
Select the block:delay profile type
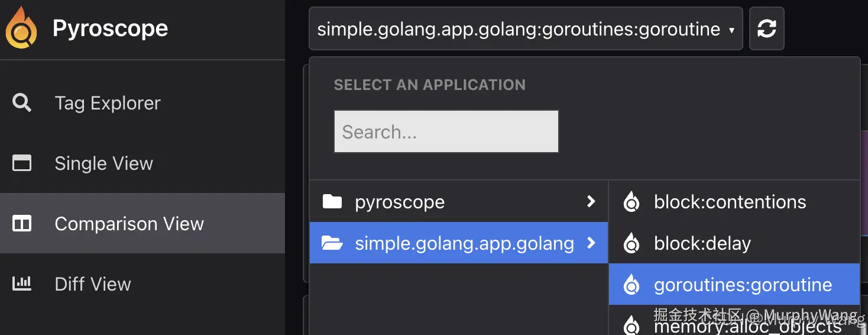click(702, 243)
